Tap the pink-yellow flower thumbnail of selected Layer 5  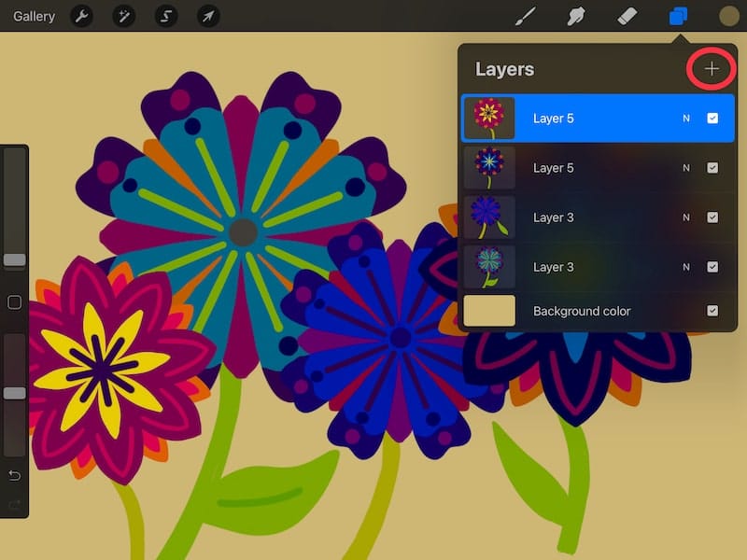489,119
